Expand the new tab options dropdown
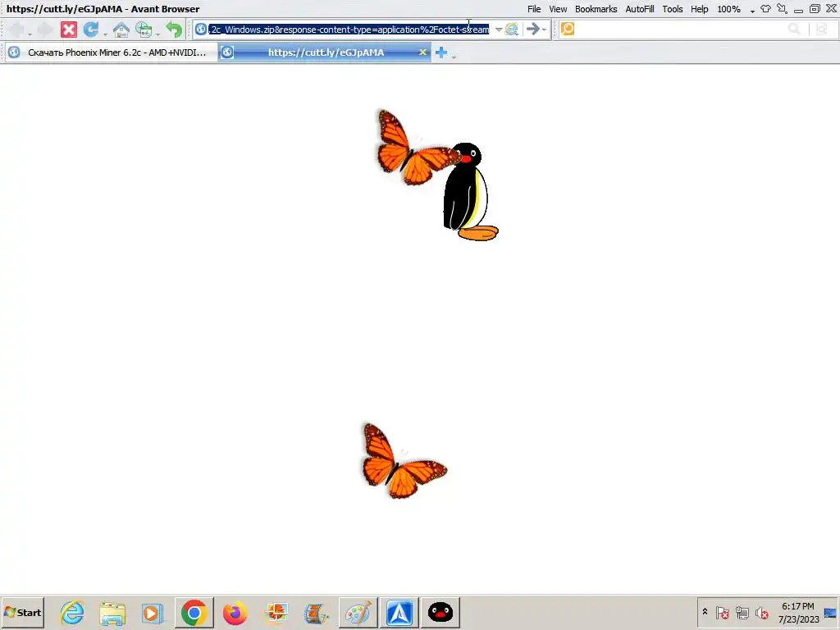This screenshot has height=630, width=840. tap(453, 57)
